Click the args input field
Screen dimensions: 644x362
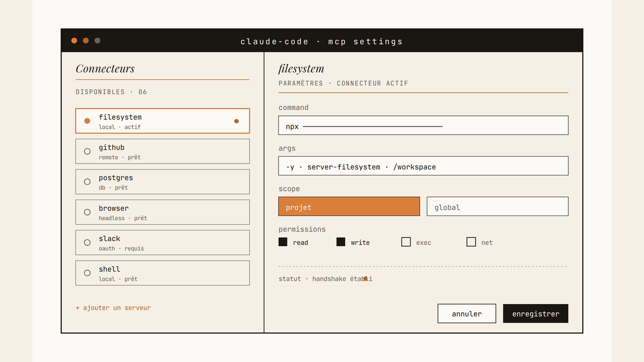[423, 166]
